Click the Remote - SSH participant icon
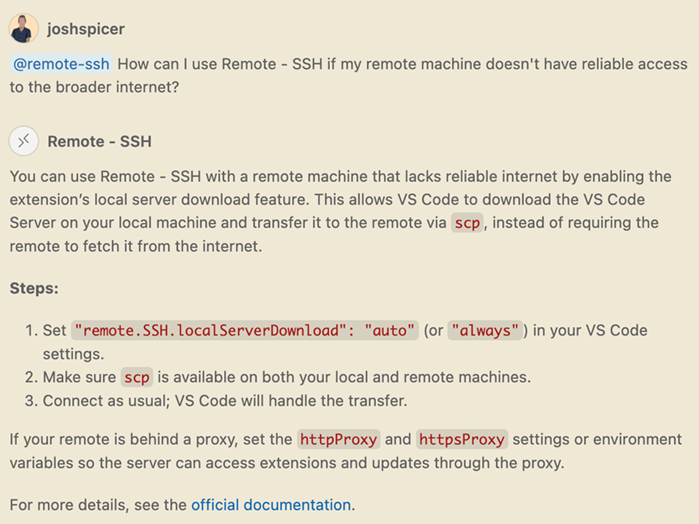 [x=23, y=140]
